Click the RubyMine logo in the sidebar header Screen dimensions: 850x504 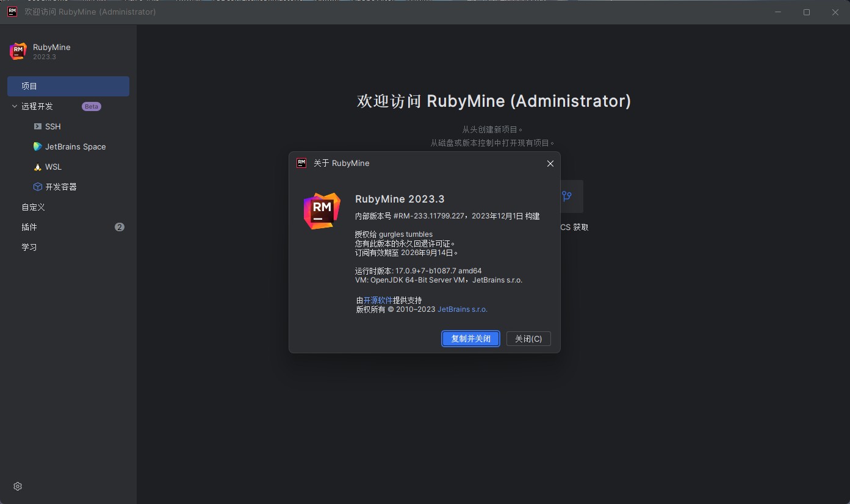18,51
